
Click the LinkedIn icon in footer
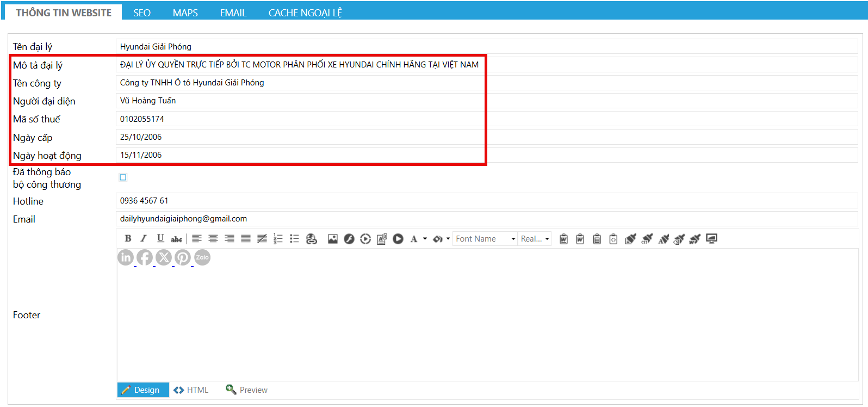126,257
